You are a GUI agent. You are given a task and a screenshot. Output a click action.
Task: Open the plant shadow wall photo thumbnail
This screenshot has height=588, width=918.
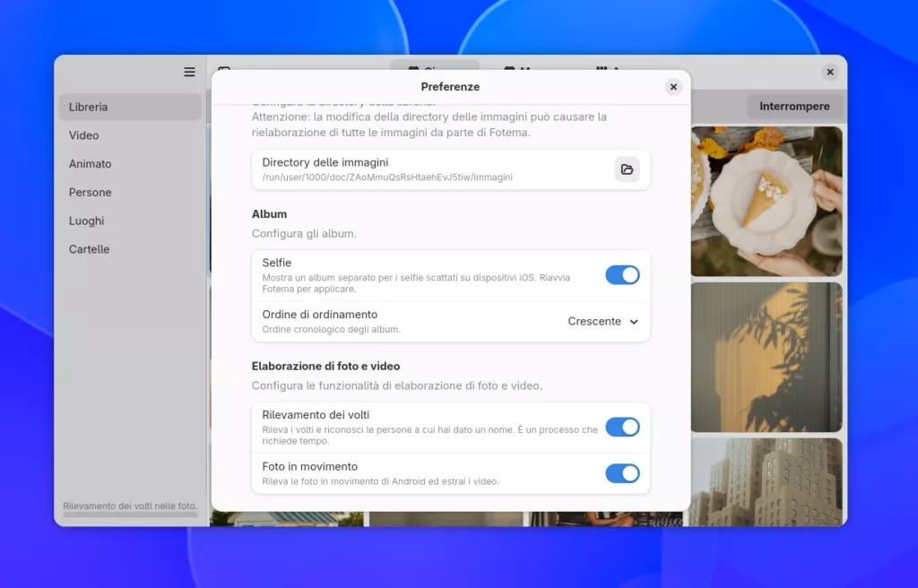click(766, 358)
